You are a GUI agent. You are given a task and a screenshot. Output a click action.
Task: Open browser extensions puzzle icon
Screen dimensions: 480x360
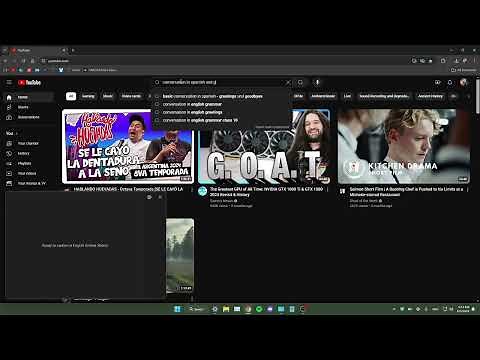[x=443, y=61]
